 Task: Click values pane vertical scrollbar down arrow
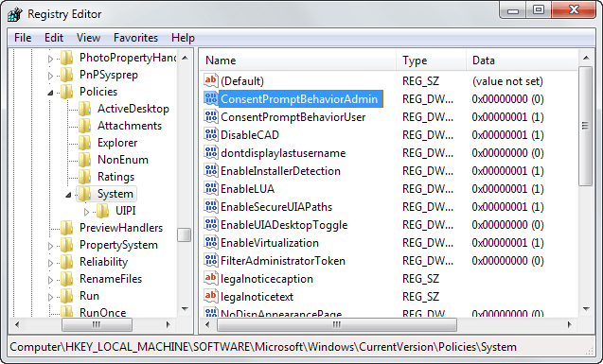[586, 309]
